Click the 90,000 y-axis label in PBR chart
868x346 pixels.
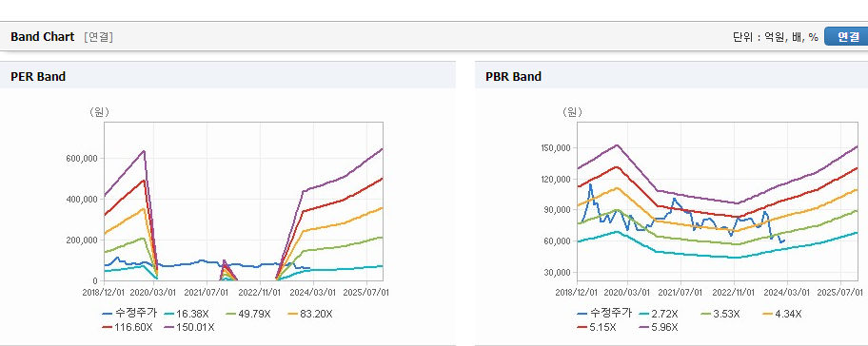click(x=558, y=210)
